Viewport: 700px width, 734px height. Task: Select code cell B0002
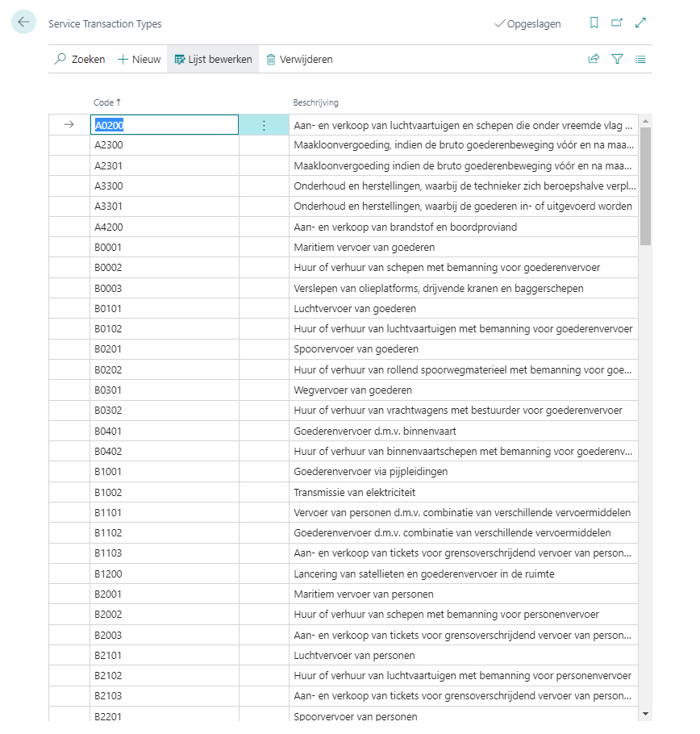click(x=165, y=268)
